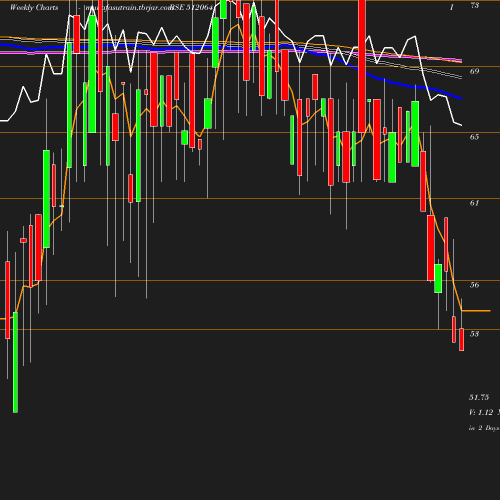Click the price axis label 56

pyautogui.click(x=475, y=285)
